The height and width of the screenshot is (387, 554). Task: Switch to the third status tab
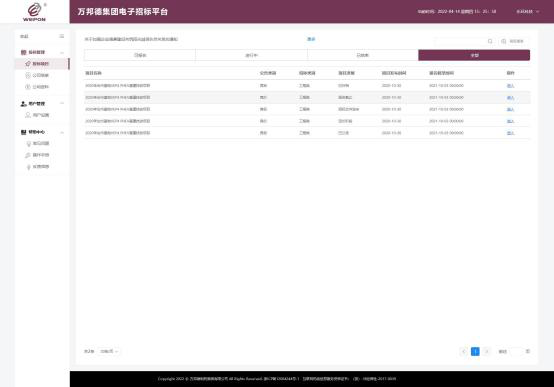click(x=363, y=55)
